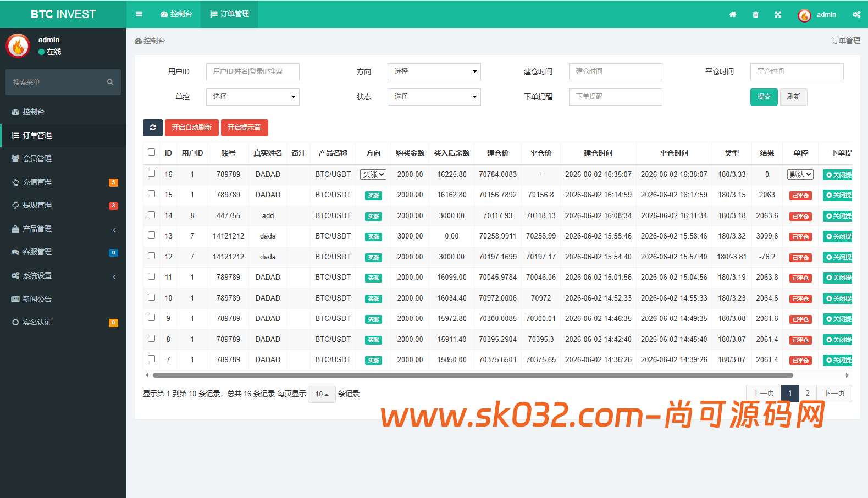Click customer service badge 0
Screen dimensions: 868x498
point(113,253)
